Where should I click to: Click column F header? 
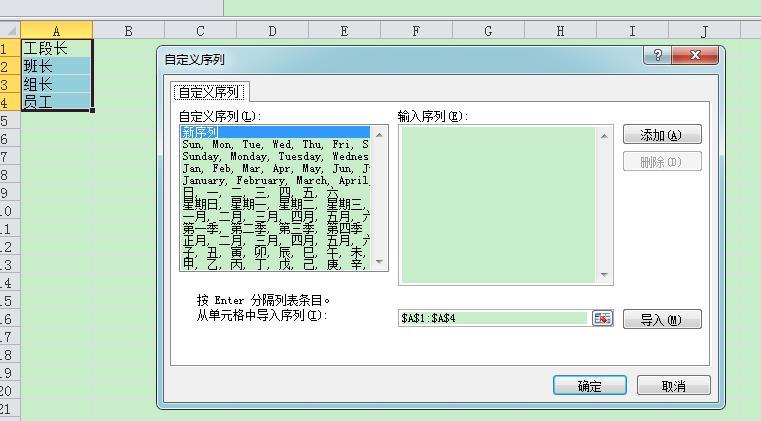pos(416,31)
